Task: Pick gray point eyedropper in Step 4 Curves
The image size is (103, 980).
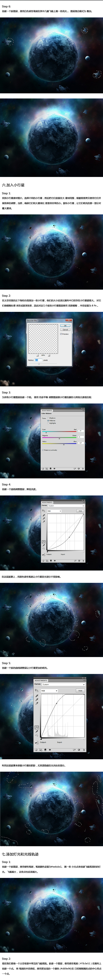Action: (x=44, y=519)
